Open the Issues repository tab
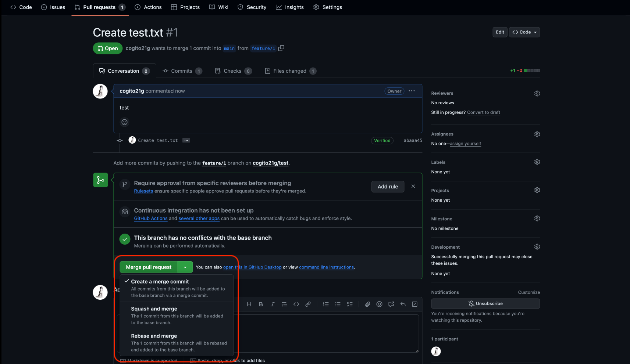630x364 pixels. point(53,7)
